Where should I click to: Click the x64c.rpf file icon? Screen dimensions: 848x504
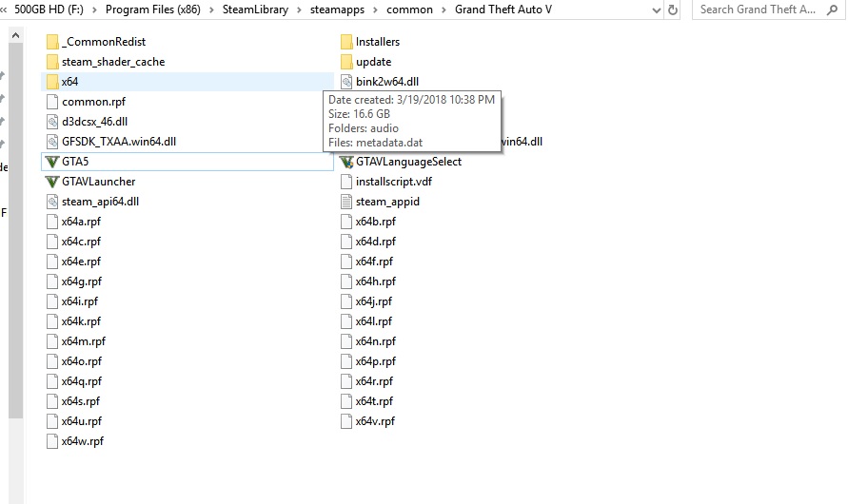[x=52, y=242]
